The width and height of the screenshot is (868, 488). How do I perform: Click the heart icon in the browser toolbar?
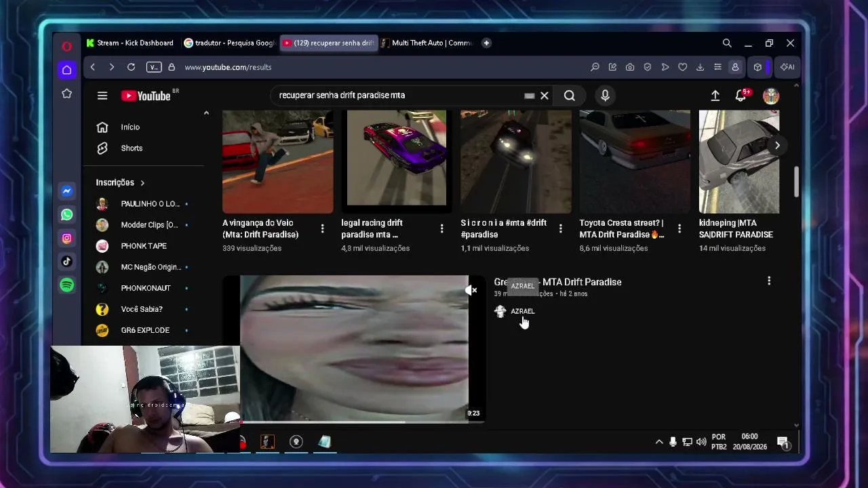[x=683, y=67]
